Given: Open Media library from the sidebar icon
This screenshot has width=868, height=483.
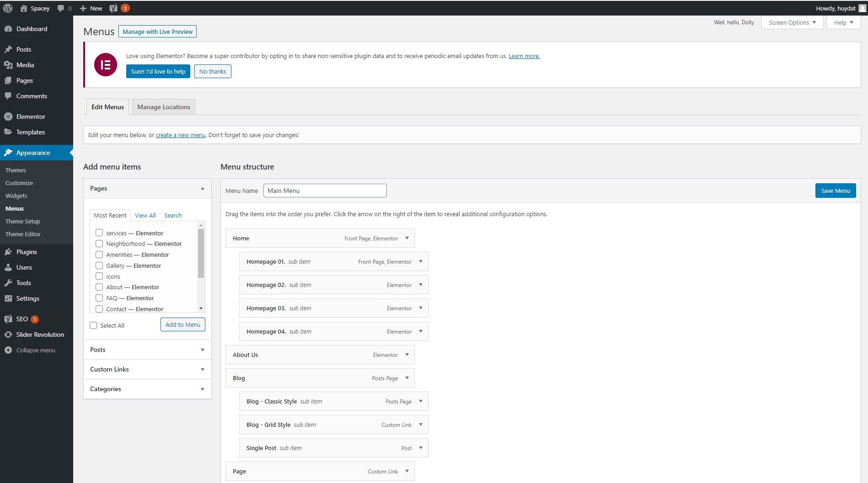Looking at the screenshot, I should [x=8, y=65].
